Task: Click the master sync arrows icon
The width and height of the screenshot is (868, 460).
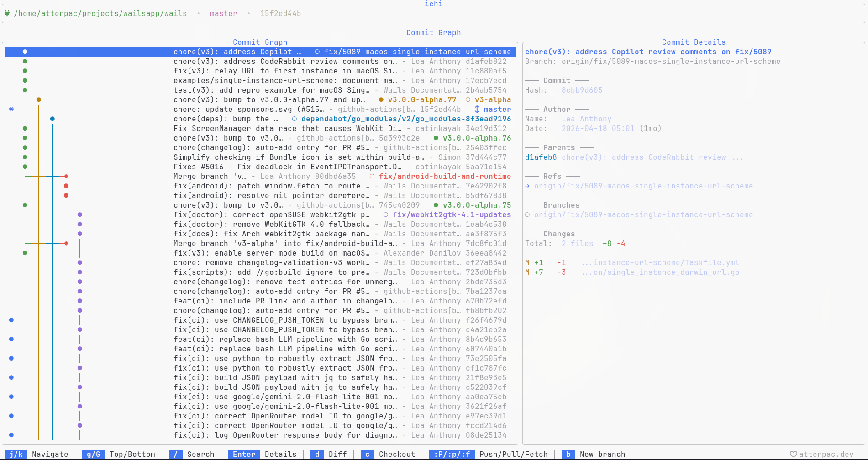Action: pos(477,110)
